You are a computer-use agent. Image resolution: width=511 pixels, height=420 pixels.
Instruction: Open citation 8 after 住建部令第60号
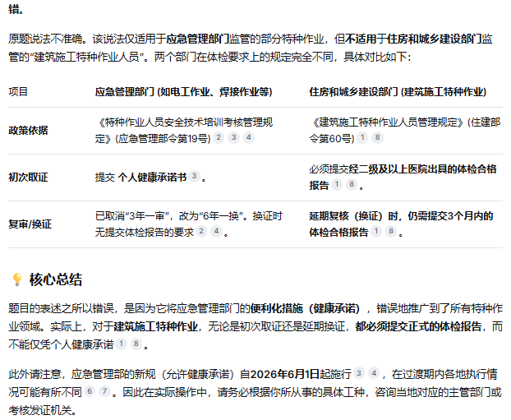(x=377, y=137)
